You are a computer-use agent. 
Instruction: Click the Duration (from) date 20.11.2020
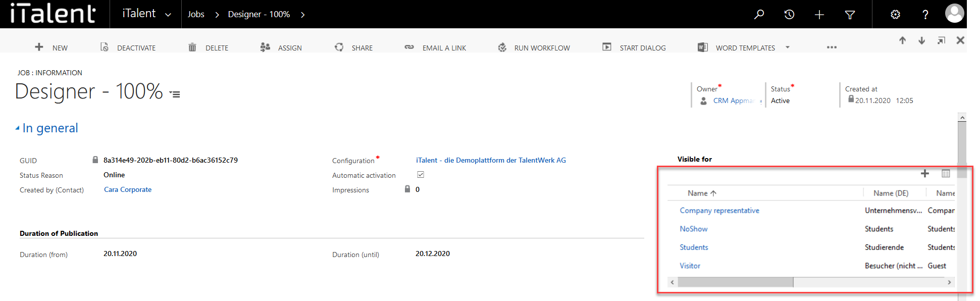120,254
